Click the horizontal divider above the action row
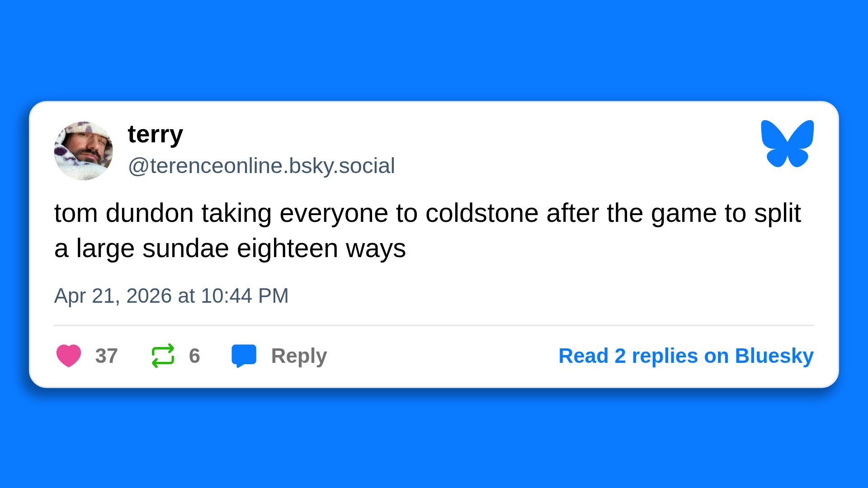 434,325
